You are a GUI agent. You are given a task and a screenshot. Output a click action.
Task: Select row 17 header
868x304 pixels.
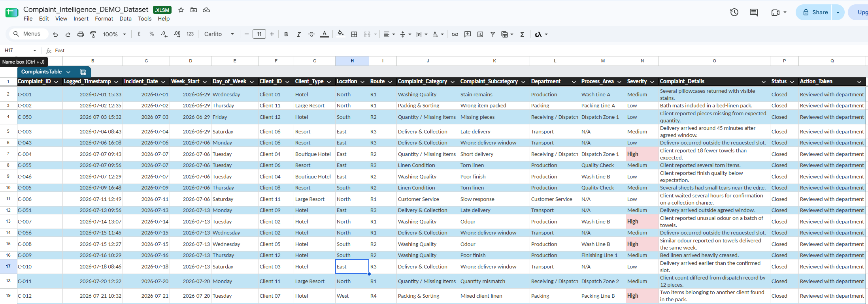coord(8,266)
